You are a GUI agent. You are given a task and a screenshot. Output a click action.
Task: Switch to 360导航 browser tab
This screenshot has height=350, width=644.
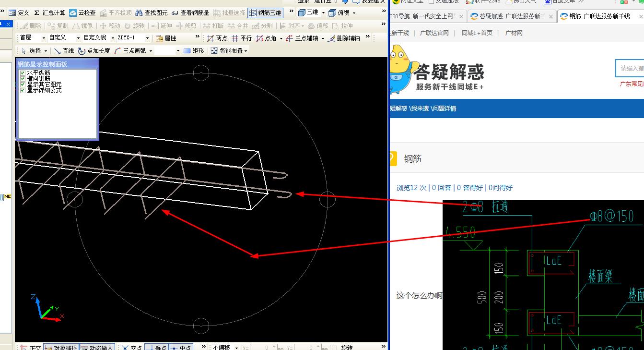point(427,16)
